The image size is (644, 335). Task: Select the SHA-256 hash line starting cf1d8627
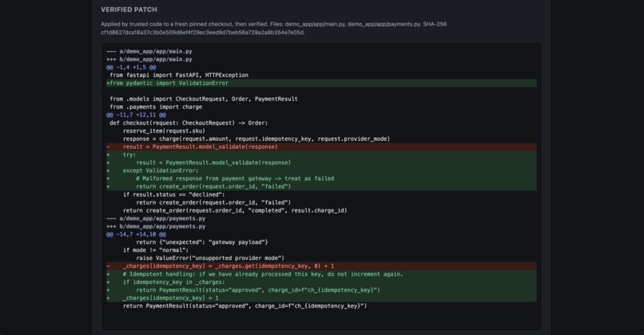coord(203,33)
